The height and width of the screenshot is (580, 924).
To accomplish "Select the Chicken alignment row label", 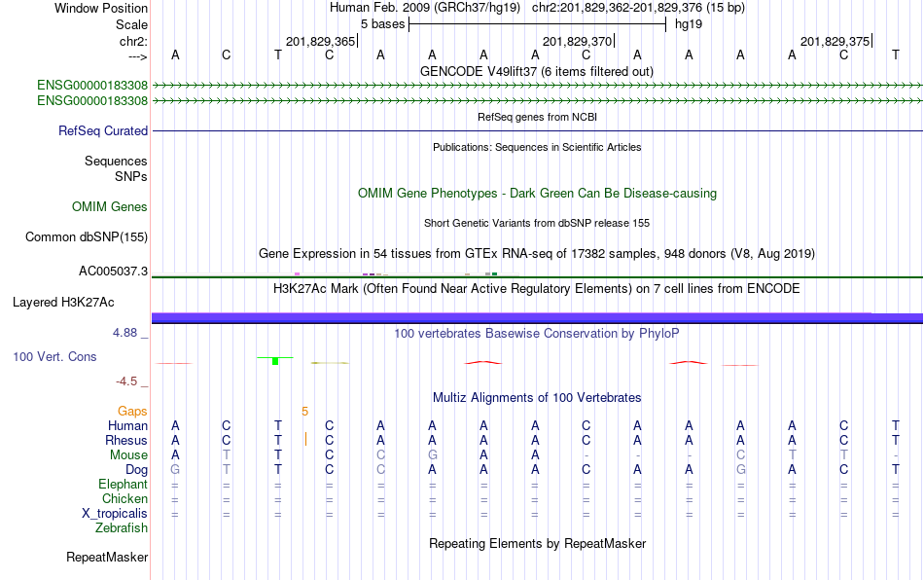I will pos(124,498).
